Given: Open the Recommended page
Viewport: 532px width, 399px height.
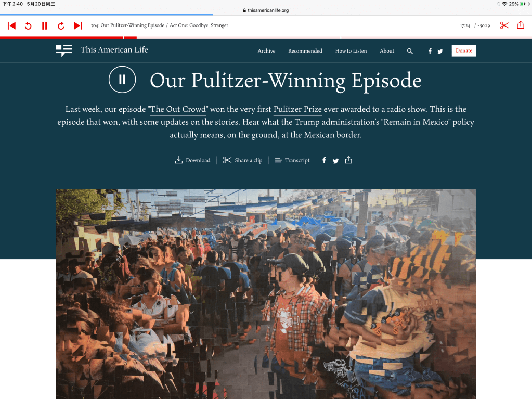Looking at the screenshot, I should coord(305,51).
